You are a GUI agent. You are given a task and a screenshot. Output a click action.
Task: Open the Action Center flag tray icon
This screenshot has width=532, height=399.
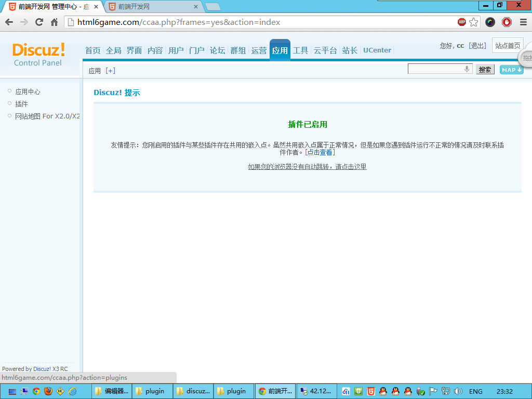pyautogui.click(x=433, y=392)
